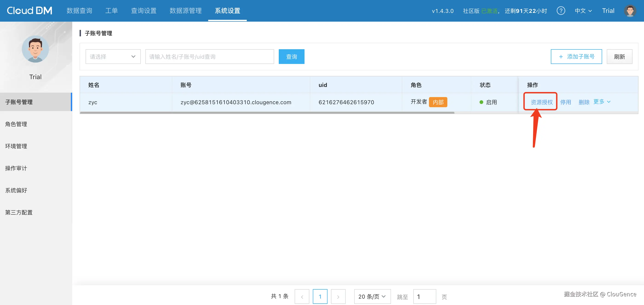The image size is (644, 305).
Task: Select 角色管理 in the sidebar
Action: pyautogui.click(x=16, y=124)
